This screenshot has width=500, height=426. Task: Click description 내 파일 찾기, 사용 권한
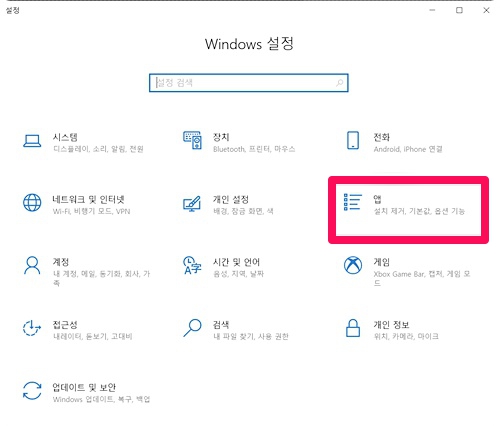251,336
